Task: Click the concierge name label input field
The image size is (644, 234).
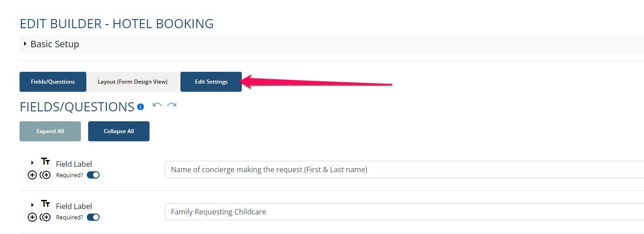Action: point(404,169)
